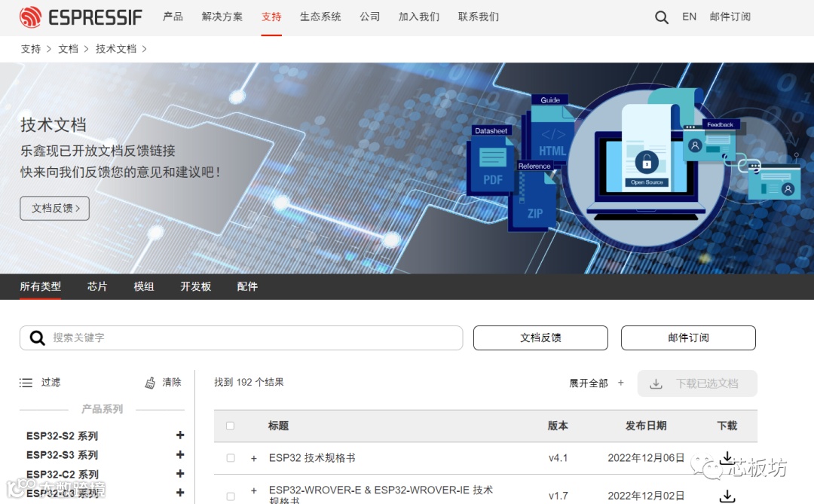Click the 文档反馈 button in banner
The width and height of the screenshot is (814, 504).
(x=54, y=208)
